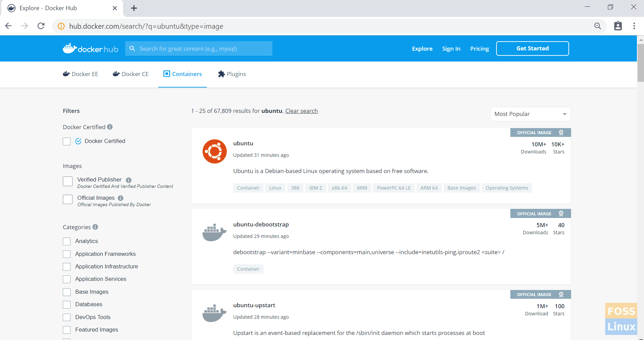
Task: Click the Docker Hub whale logo
Action: point(90,49)
